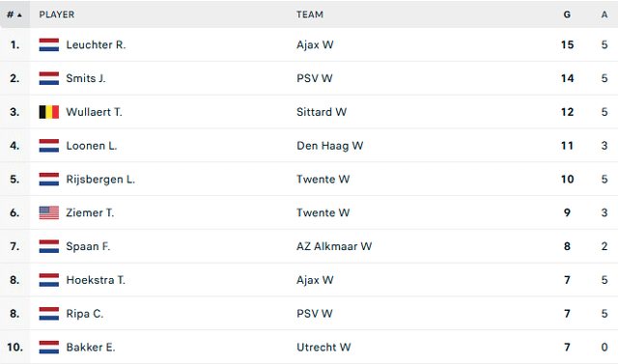Click the Netherlands flag beside Ripa C.
Screen dimensions: 618x364
[49, 314]
